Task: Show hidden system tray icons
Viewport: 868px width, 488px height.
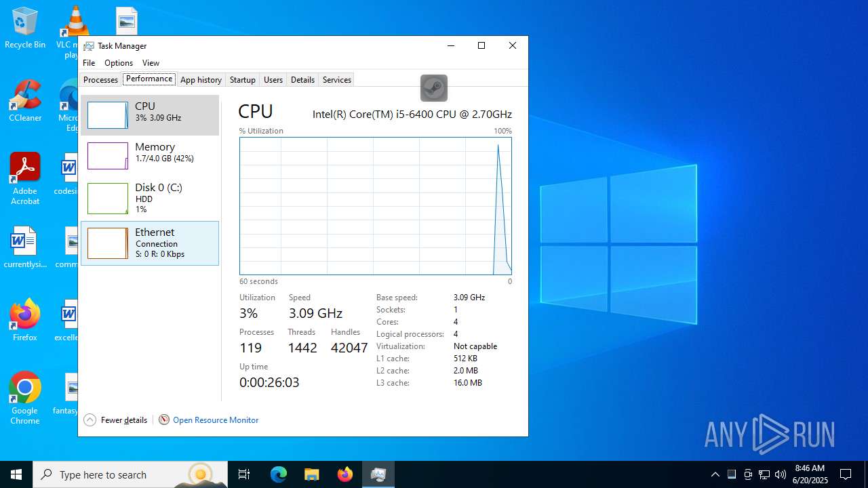Action: coord(715,474)
